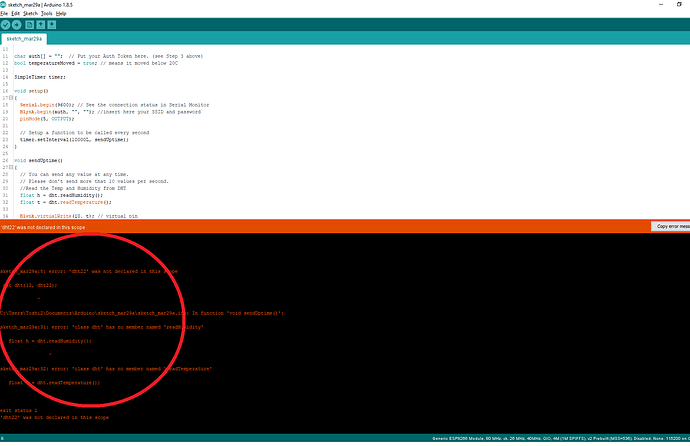Click the Open sketch toolbar icon
The image size is (690, 446).
point(40,25)
